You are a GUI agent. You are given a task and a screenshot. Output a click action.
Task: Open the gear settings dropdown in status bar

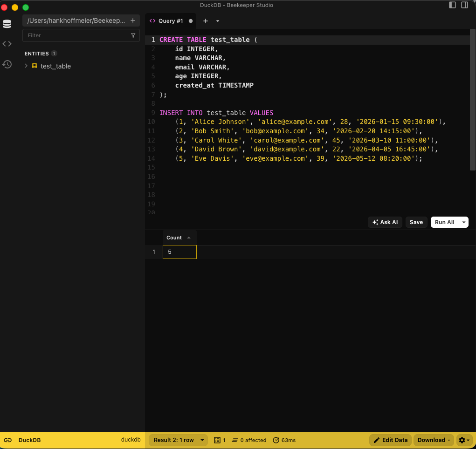[x=464, y=440]
